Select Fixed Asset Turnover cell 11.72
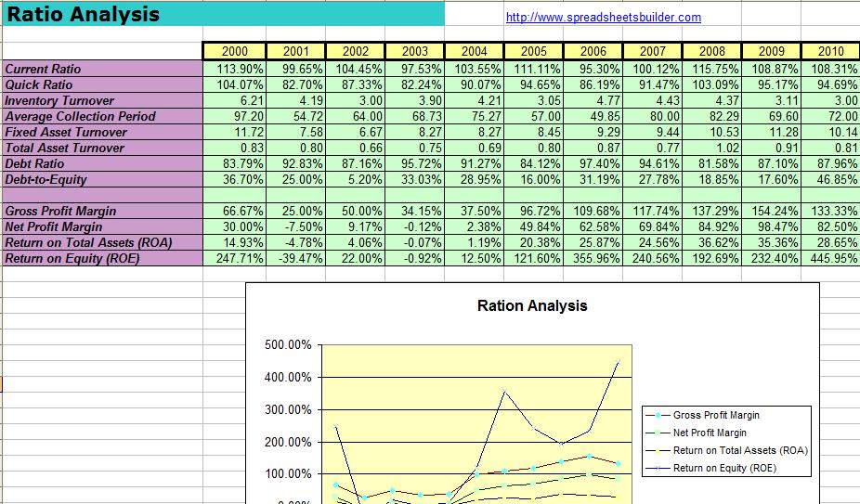 235,132
